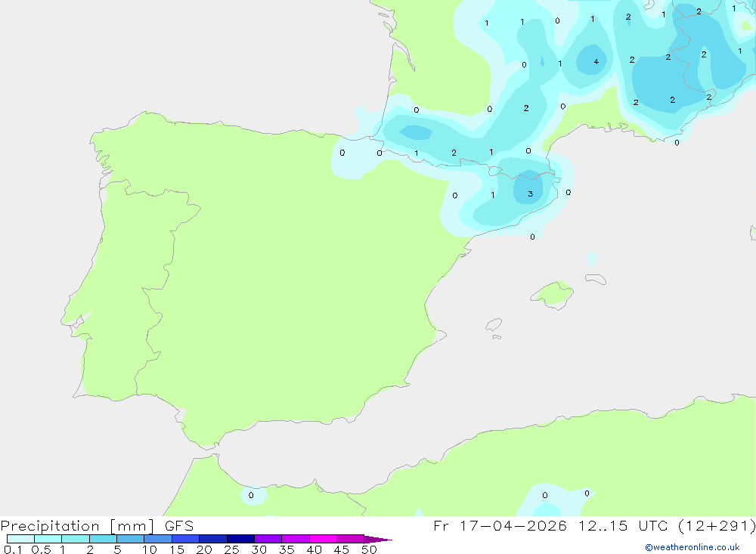The width and height of the screenshot is (756, 554).
Task: Click the '4' precipitation value on the map
Action: pos(596,61)
